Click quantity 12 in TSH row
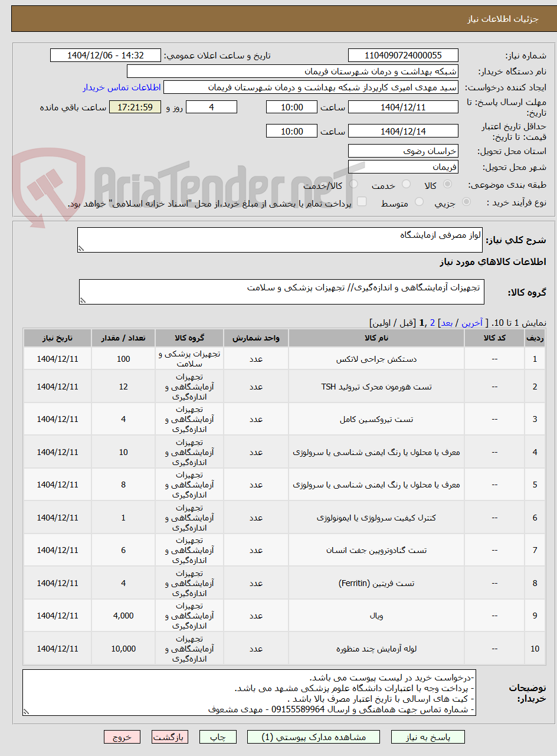 click(x=123, y=387)
